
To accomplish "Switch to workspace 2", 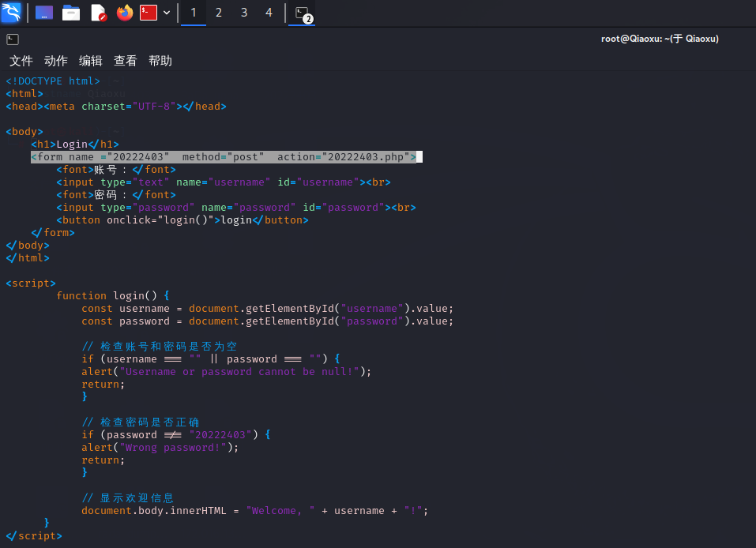I will (x=219, y=13).
